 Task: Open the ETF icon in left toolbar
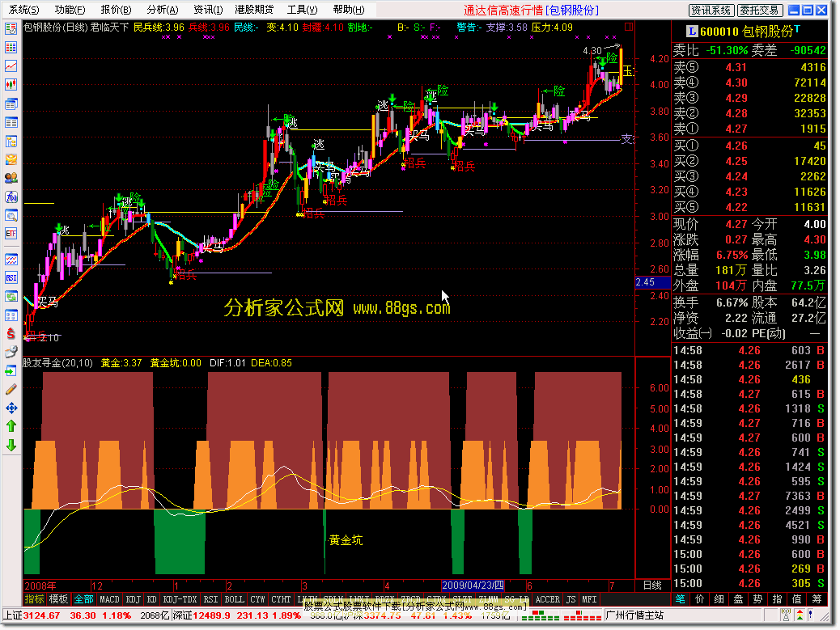(11, 234)
